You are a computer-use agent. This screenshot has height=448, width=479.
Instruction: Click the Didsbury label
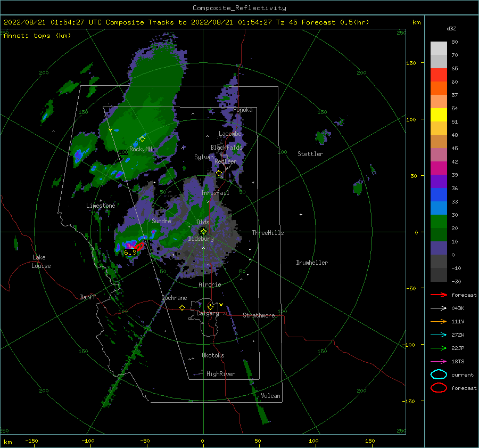(x=201, y=239)
